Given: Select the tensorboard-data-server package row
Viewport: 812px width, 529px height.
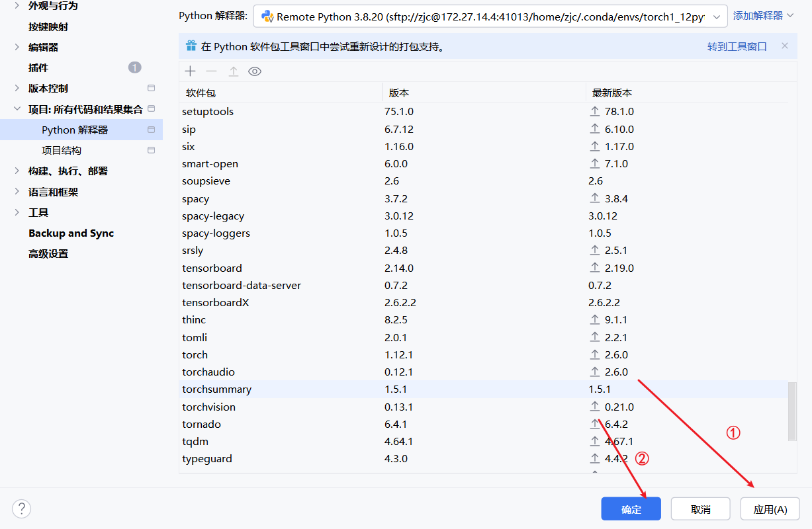Looking at the screenshot, I should pos(484,285).
